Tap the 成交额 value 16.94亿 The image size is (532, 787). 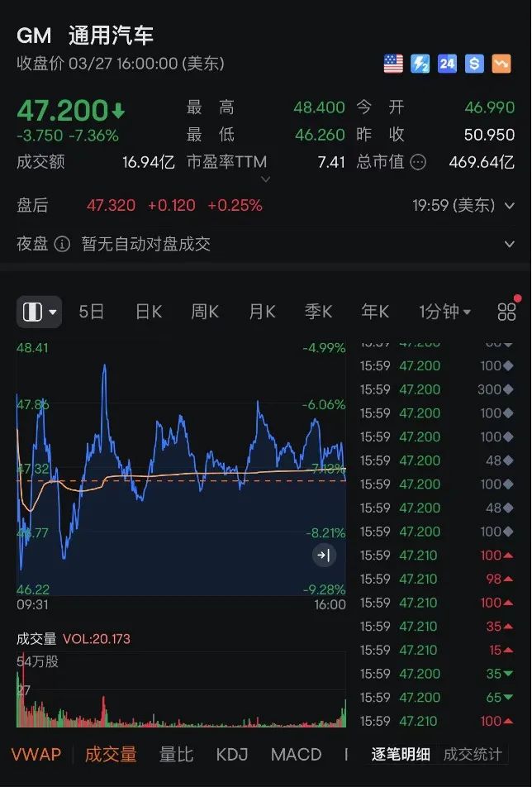pyautogui.click(x=149, y=162)
